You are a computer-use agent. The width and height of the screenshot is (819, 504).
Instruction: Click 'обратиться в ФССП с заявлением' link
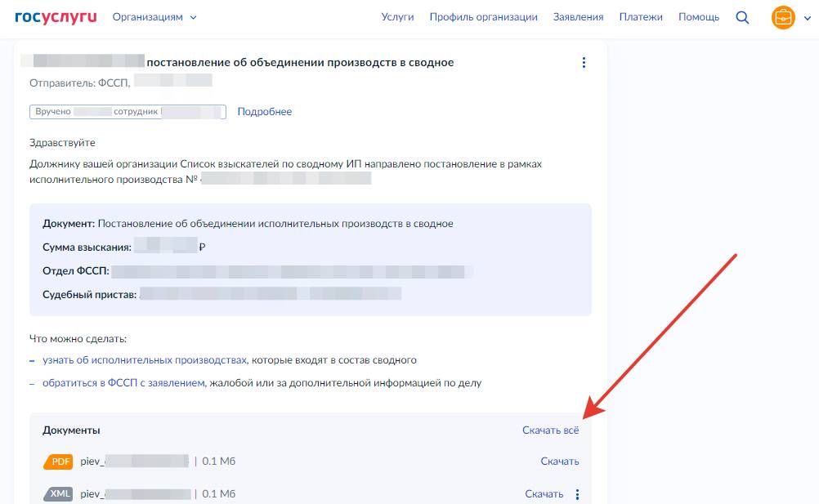click(123, 383)
